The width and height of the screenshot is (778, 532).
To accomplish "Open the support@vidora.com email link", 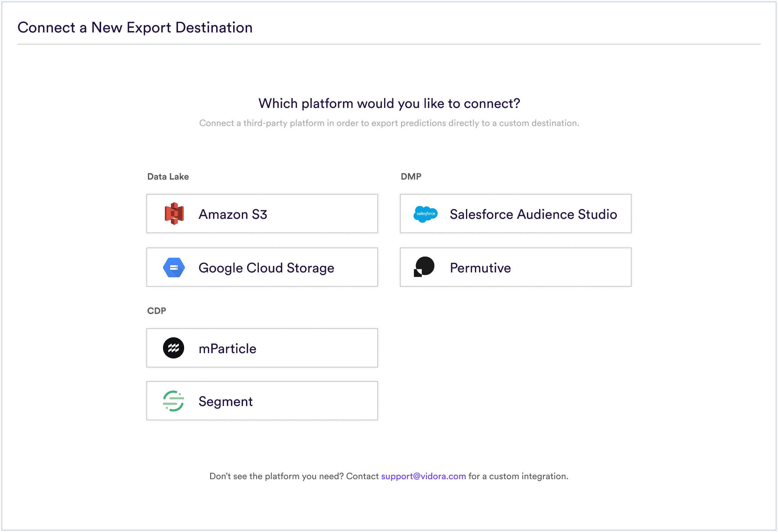I will (x=423, y=476).
